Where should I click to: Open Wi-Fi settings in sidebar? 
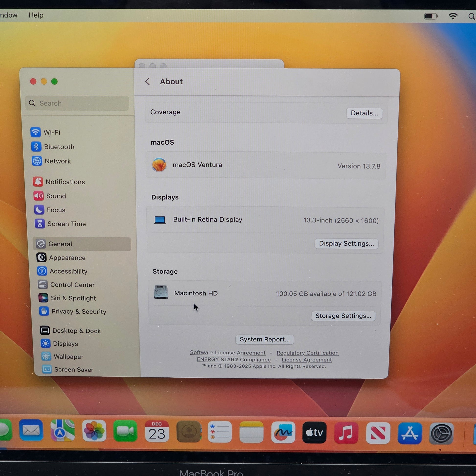(52, 132)
